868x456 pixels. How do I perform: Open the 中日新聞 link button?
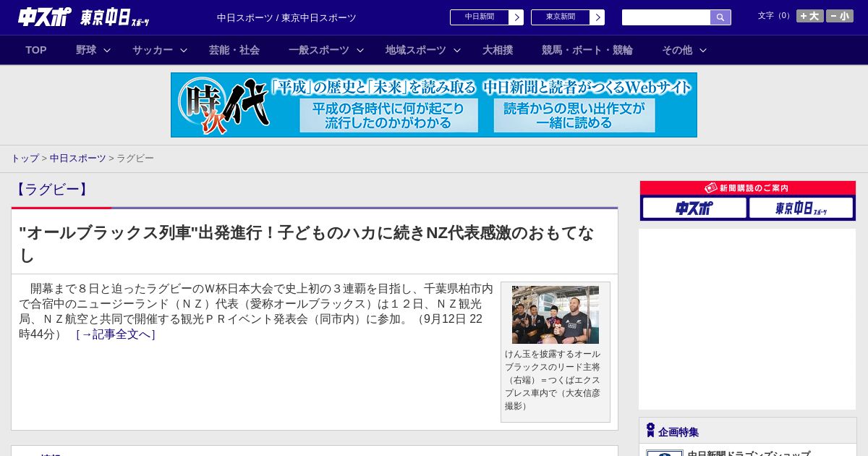[480, 17]
